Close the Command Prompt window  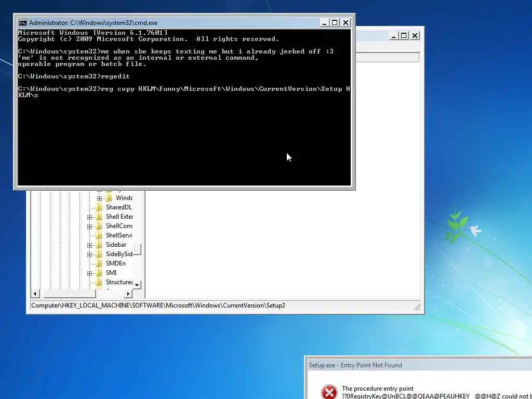(345, 23)
